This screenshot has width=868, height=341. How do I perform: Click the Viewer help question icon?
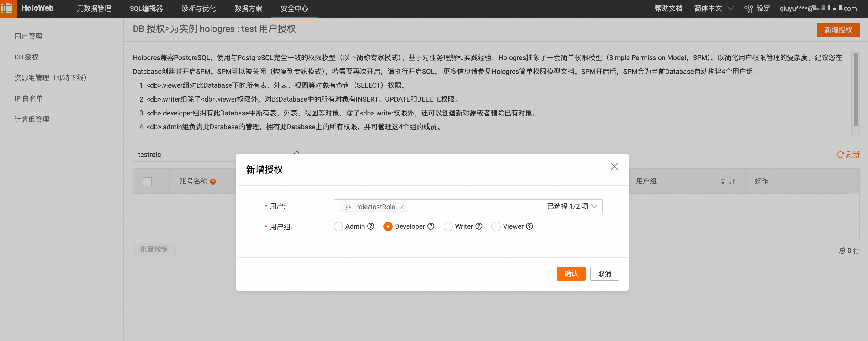coord(529,226)
